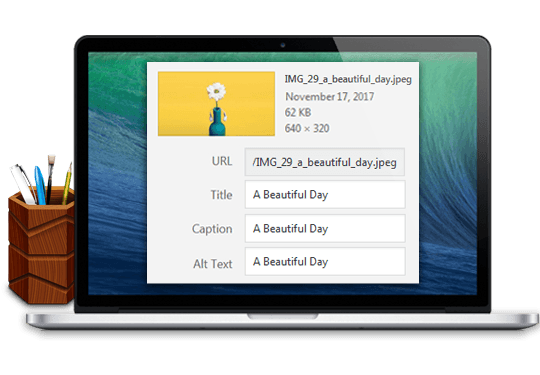Image resolution: width=540 pixels, height=375 pixels.
Task: Click the yellow flower vase thumbnail
Action: click(216, 104)
